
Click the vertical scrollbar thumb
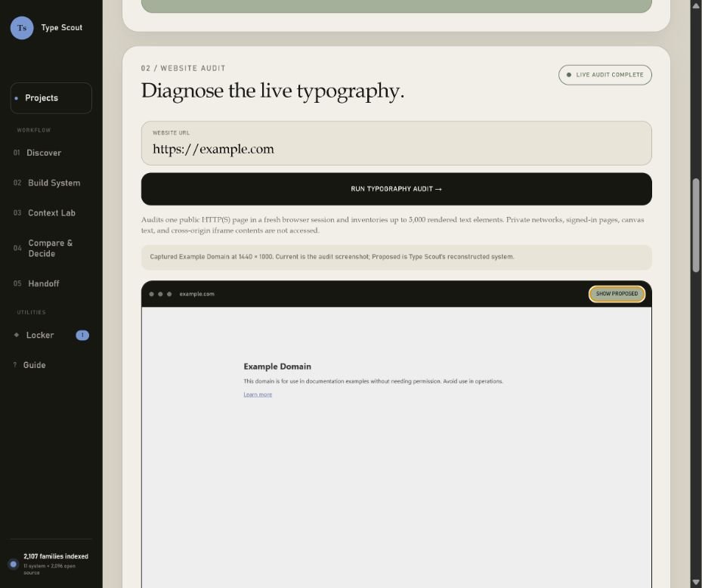point(695,225)
